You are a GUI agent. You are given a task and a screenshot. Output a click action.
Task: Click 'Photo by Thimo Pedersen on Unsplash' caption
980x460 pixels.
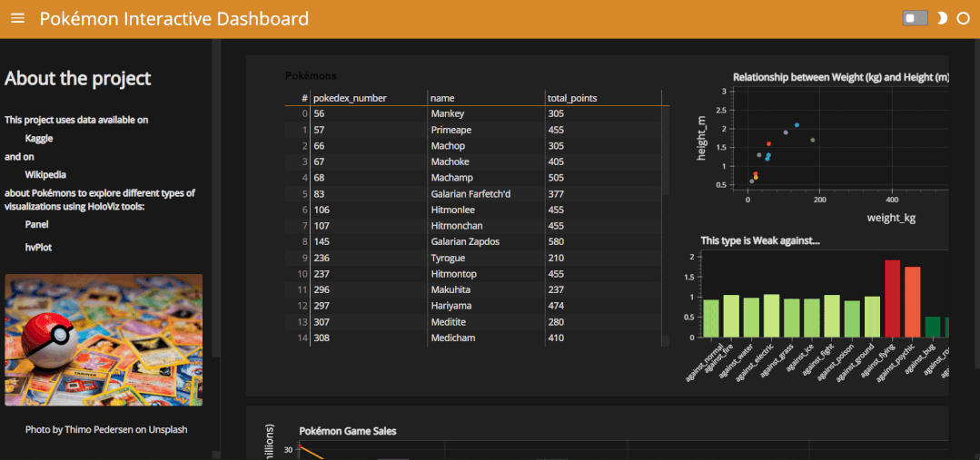point(106,429)
